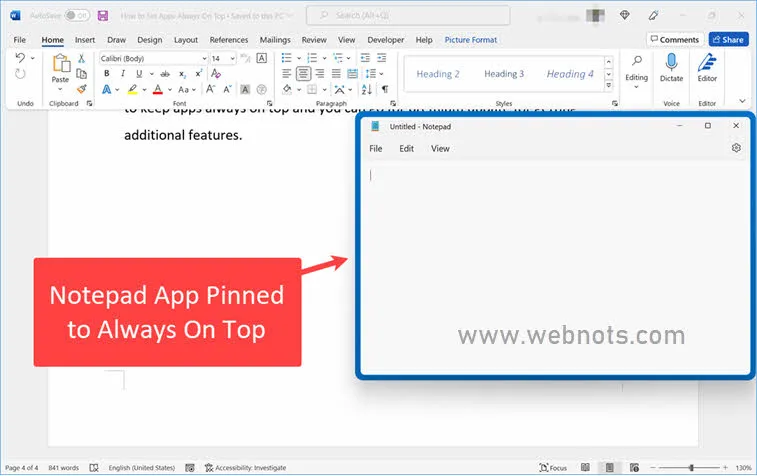Open Notepad settings gear icon
Image resolution: width=757 pixels, height=476 pixels.
736,148
